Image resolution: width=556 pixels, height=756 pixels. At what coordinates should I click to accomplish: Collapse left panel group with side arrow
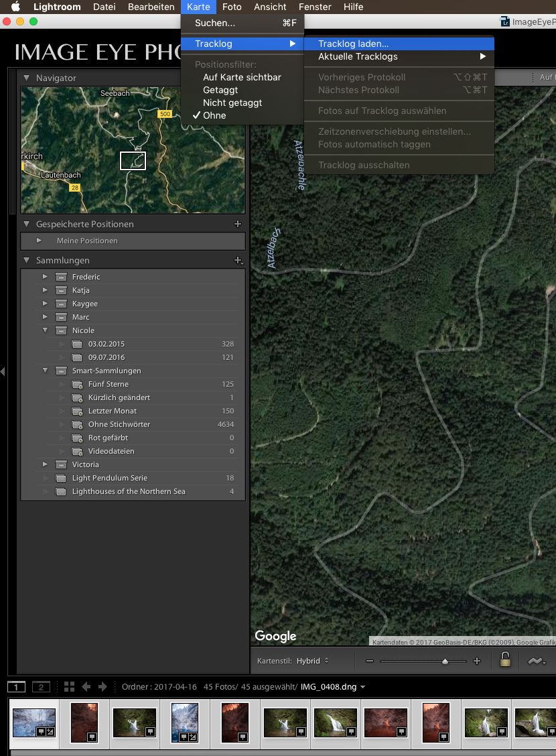tap(3, 371)
